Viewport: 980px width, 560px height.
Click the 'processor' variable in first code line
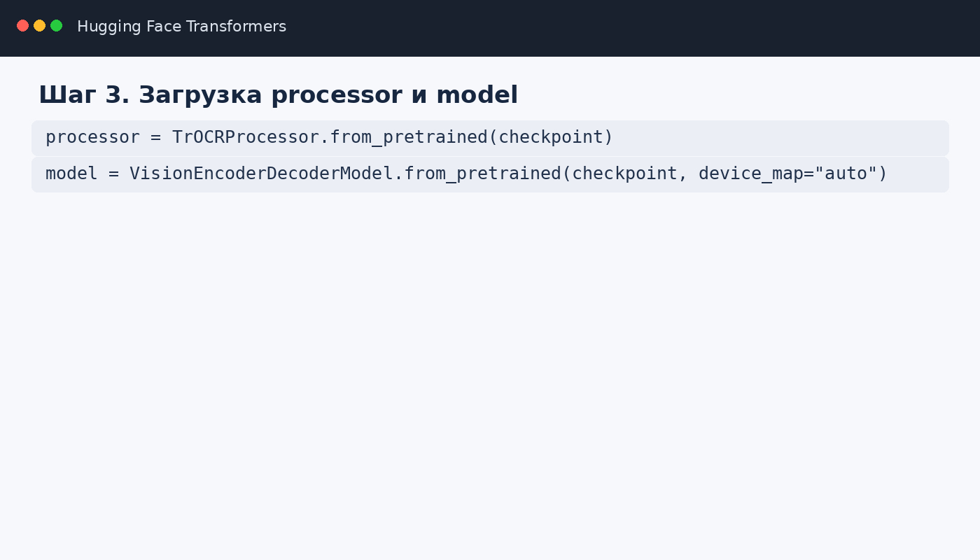click(x=92, y=137)
